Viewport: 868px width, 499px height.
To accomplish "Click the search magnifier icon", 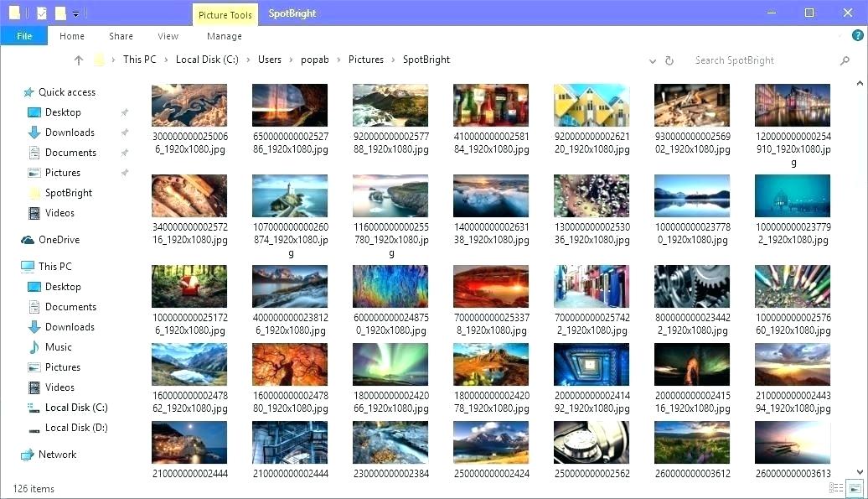I will coord(845,60).
